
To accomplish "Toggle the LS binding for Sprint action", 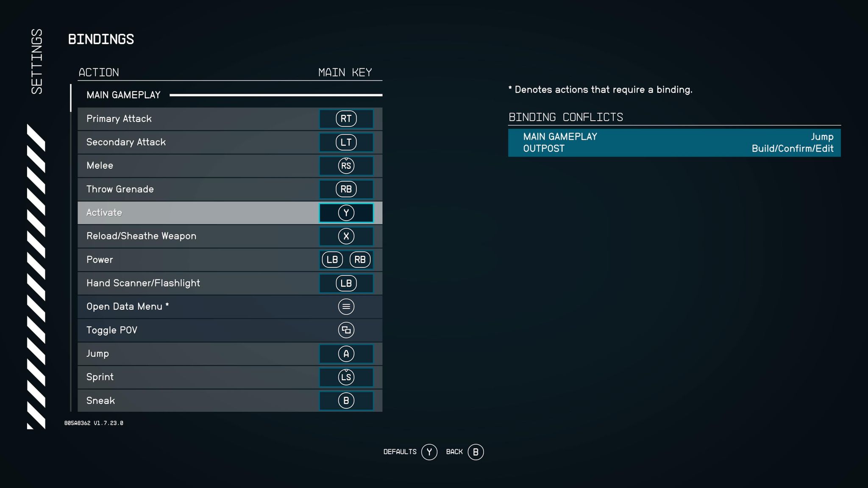I will click(346, 377).
